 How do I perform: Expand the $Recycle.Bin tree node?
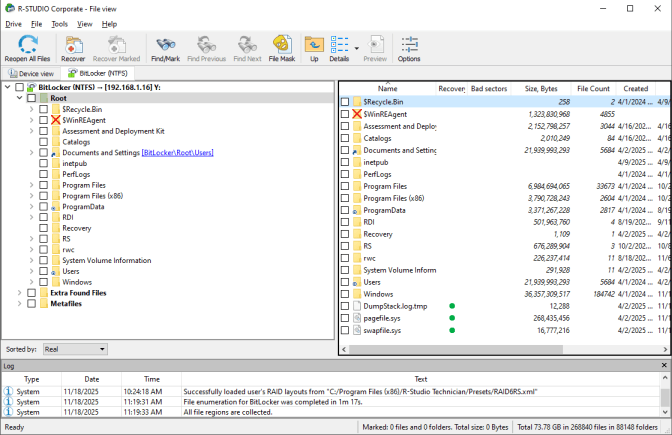pos(31,109)
